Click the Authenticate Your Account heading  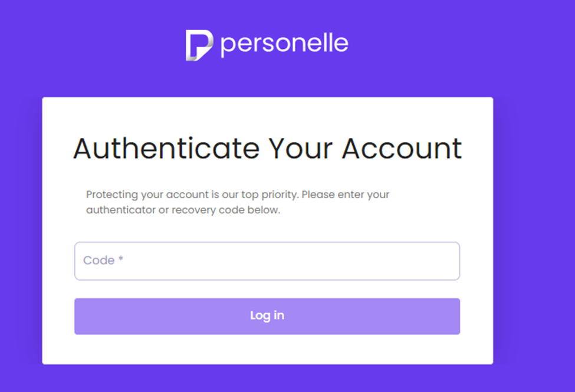267,148
